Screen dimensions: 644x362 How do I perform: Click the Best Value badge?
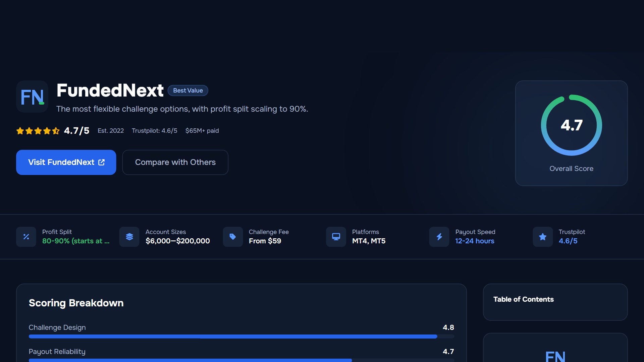(188, 90)
